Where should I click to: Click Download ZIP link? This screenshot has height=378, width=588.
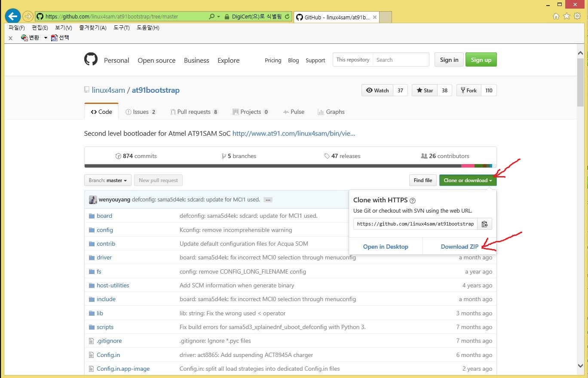point(459,247)
